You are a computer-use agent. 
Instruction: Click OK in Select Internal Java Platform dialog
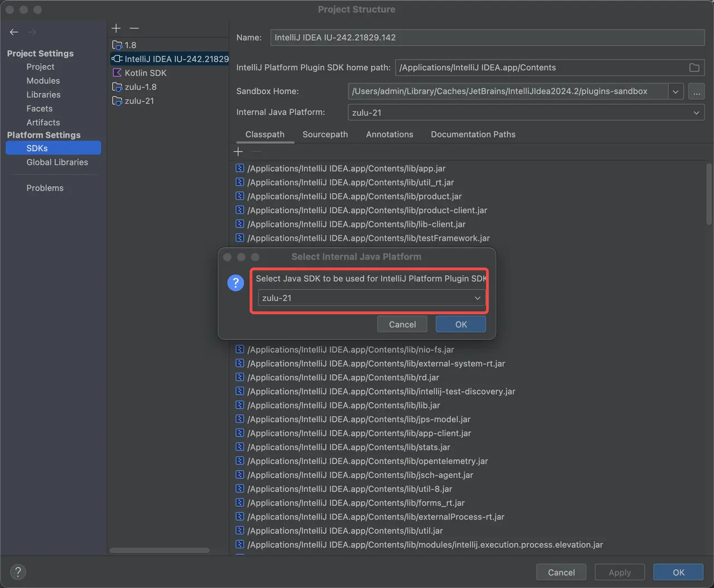pos(461,324)
